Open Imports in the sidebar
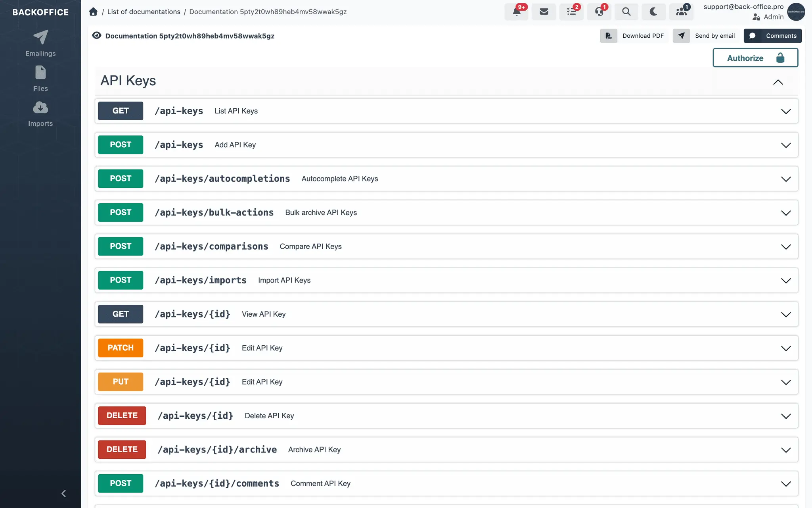Viewport: 812px width, 508px height. click(40, 114)
